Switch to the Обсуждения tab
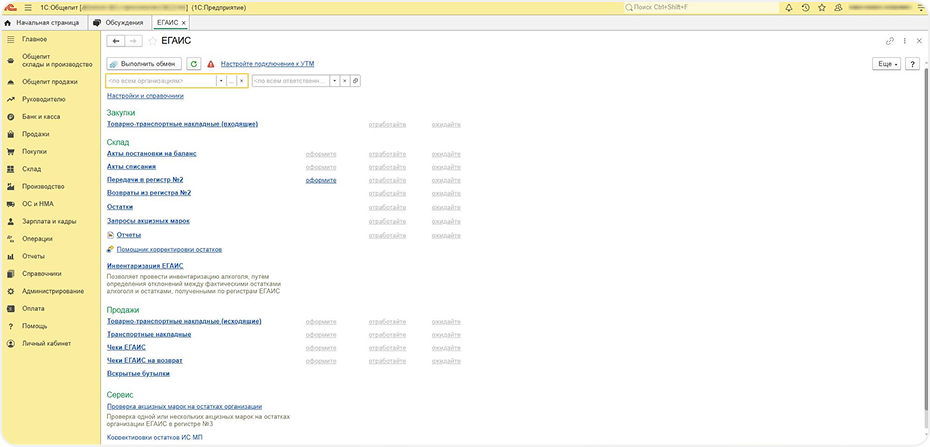930x447 pixels. [x=119, y=23]
